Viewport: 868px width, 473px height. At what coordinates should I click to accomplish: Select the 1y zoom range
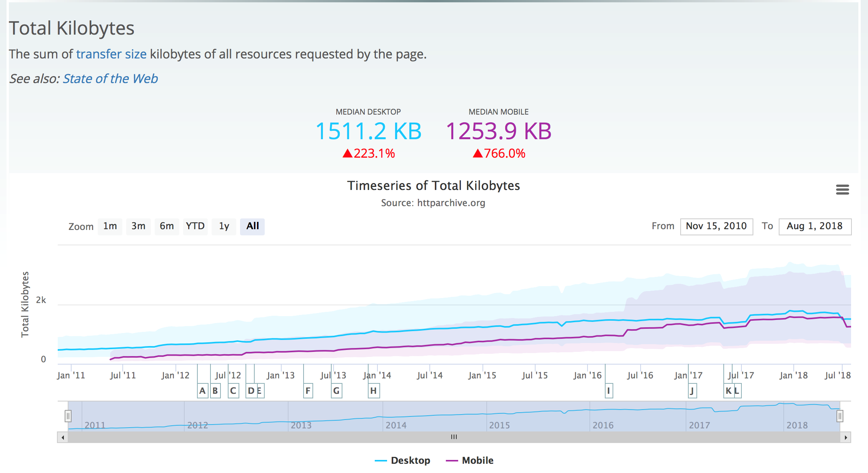(x=224, y=226)
